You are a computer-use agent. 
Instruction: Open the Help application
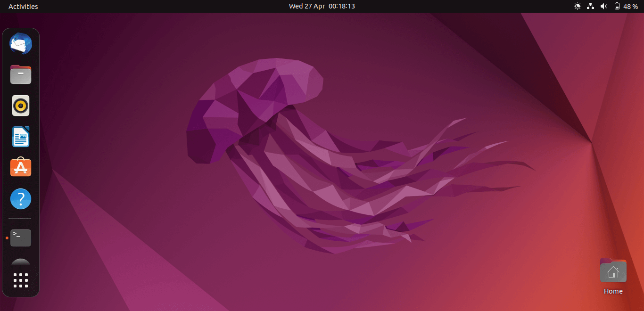(21, 199)
